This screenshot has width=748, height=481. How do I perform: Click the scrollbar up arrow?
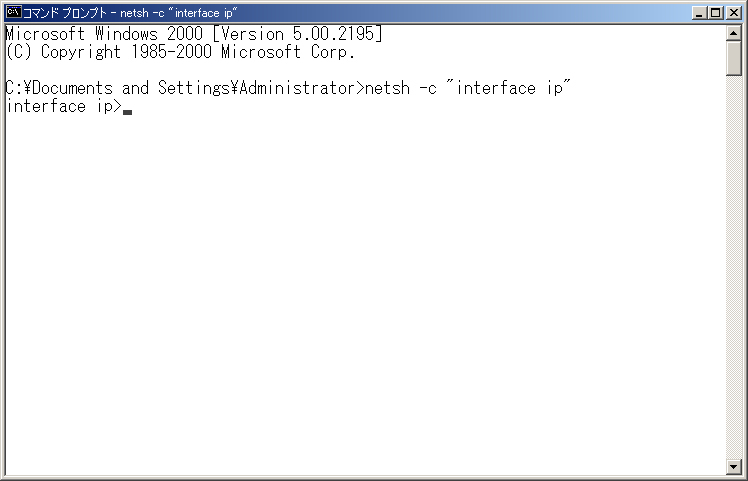click(x=733, y=32)
